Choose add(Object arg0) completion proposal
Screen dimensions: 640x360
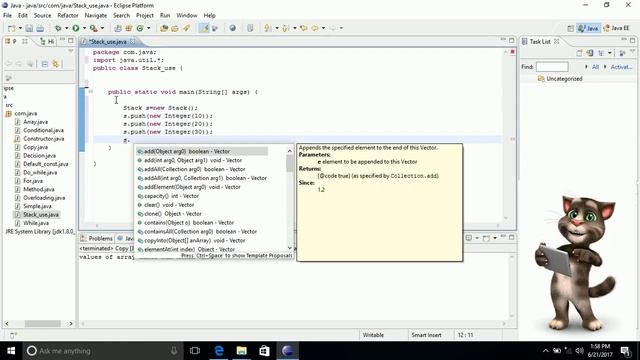click(202, 151)
